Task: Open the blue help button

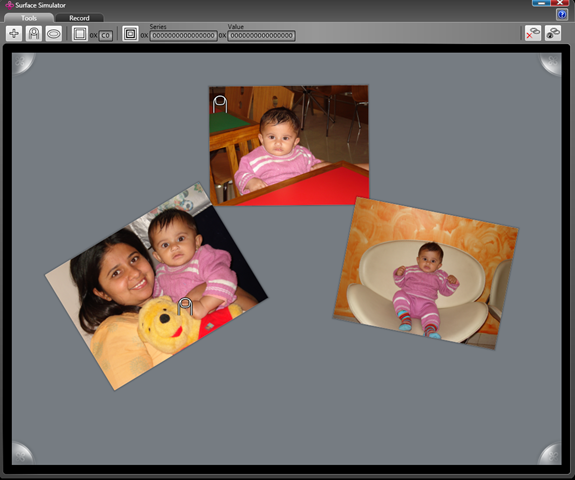Action: pos(562,15)
